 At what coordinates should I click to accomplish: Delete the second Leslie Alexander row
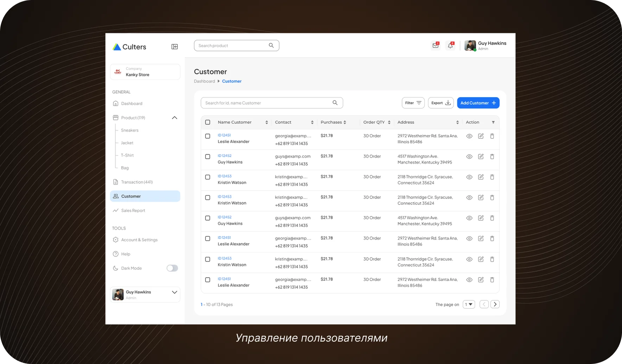point(492,239)
